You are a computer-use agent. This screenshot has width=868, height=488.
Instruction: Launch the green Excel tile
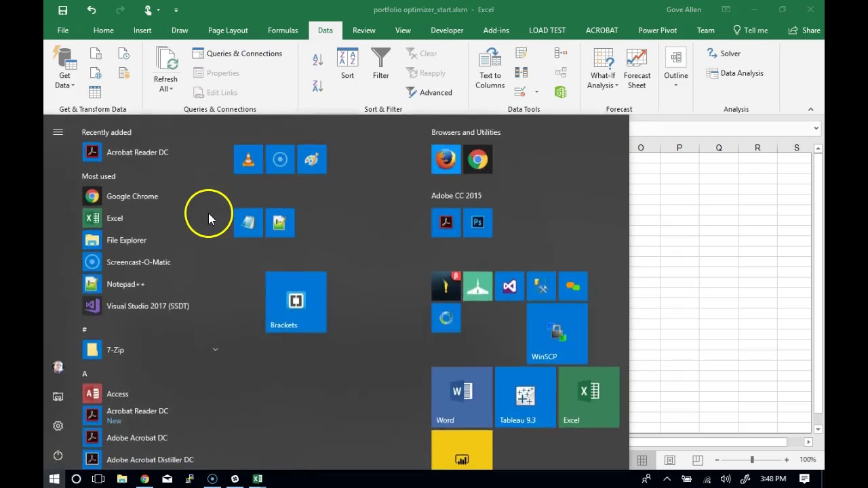pyautogui.click(x=589, y=397)
